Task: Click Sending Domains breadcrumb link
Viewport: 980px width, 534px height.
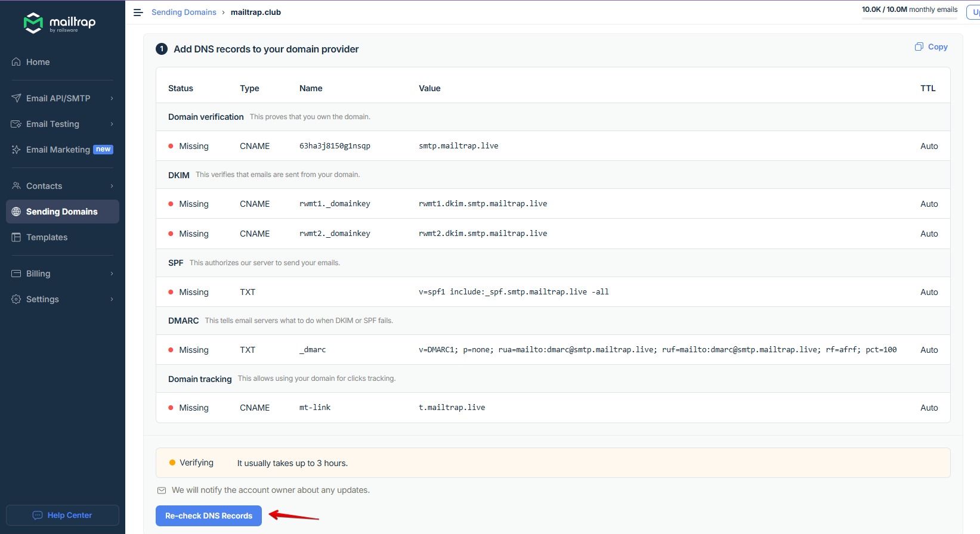Action: 184,13
